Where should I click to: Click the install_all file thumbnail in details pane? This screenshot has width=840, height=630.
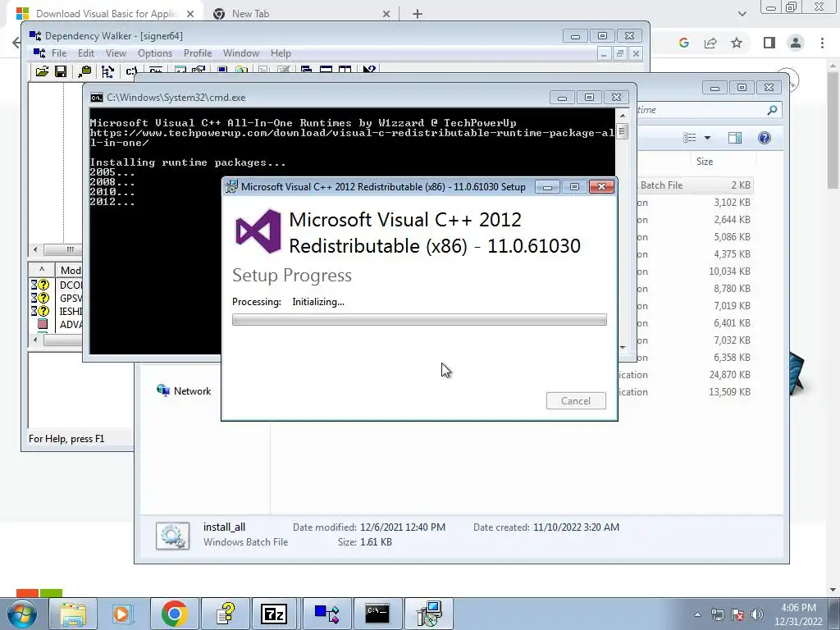(172, 535)
